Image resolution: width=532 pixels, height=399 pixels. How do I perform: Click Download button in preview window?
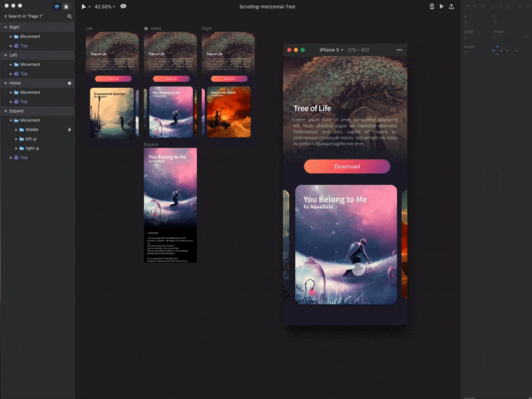[x=346, y=167]
